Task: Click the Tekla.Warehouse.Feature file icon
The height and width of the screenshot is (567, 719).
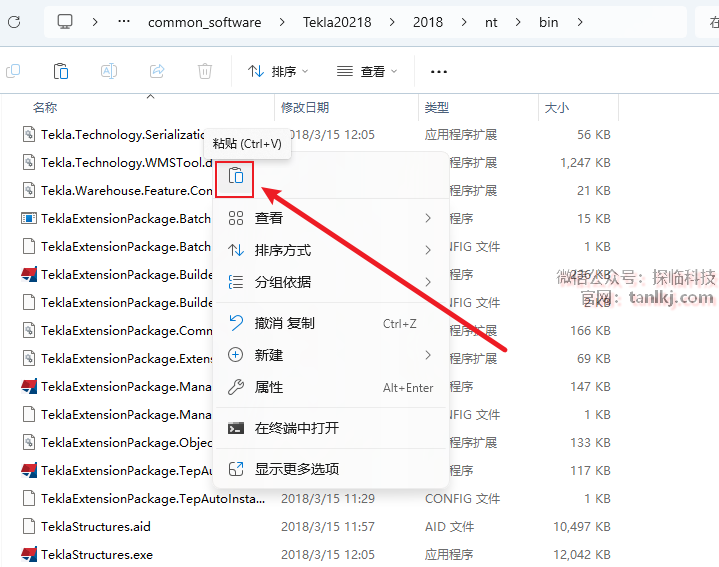Action: (29, 190)
